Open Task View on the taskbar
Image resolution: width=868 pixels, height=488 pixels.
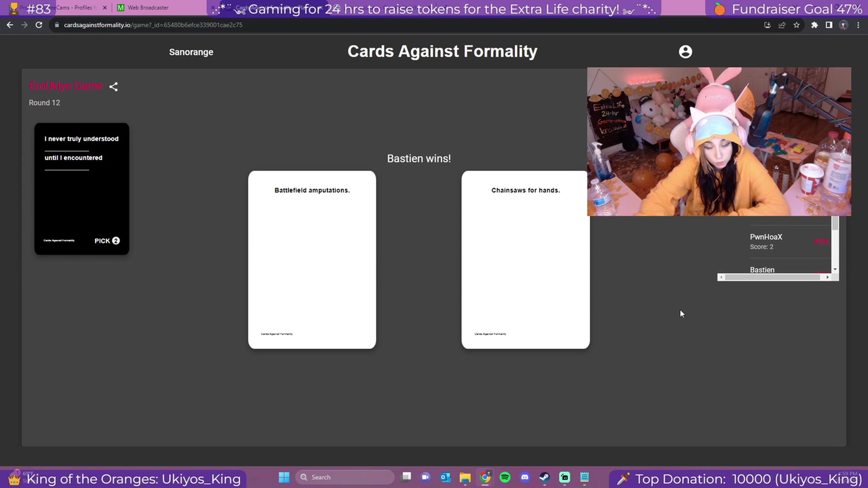[x=406, y=477]
